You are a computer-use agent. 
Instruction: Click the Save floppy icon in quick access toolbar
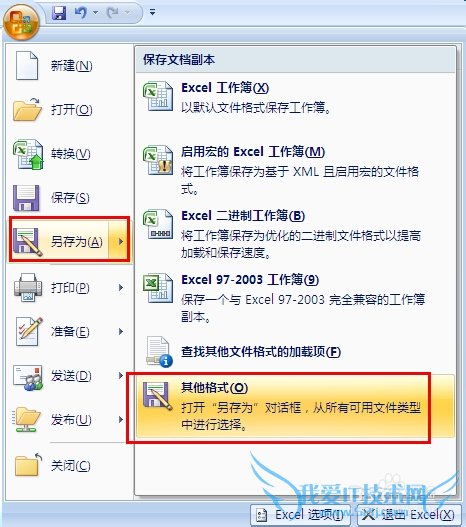point(59,13)
